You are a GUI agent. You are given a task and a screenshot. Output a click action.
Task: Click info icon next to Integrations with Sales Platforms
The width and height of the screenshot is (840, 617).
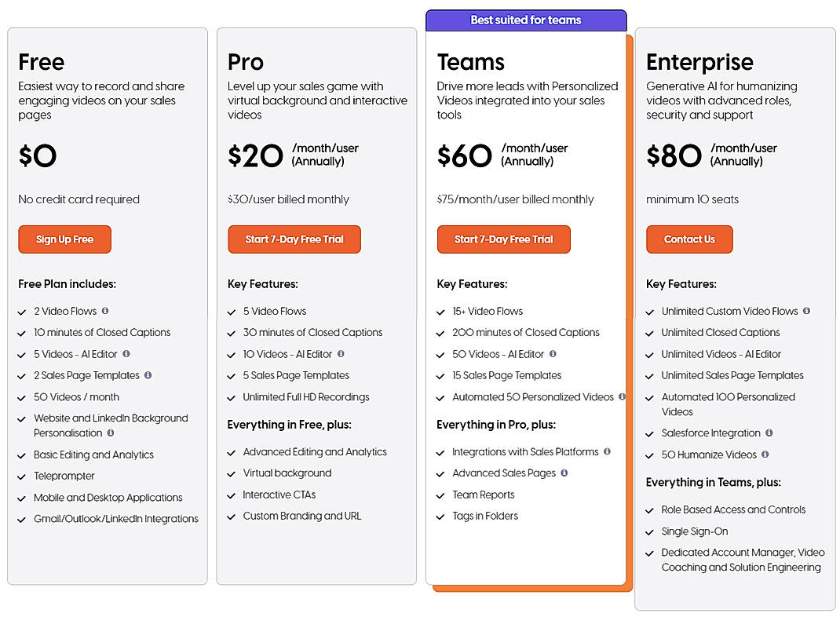click(607, 451)
